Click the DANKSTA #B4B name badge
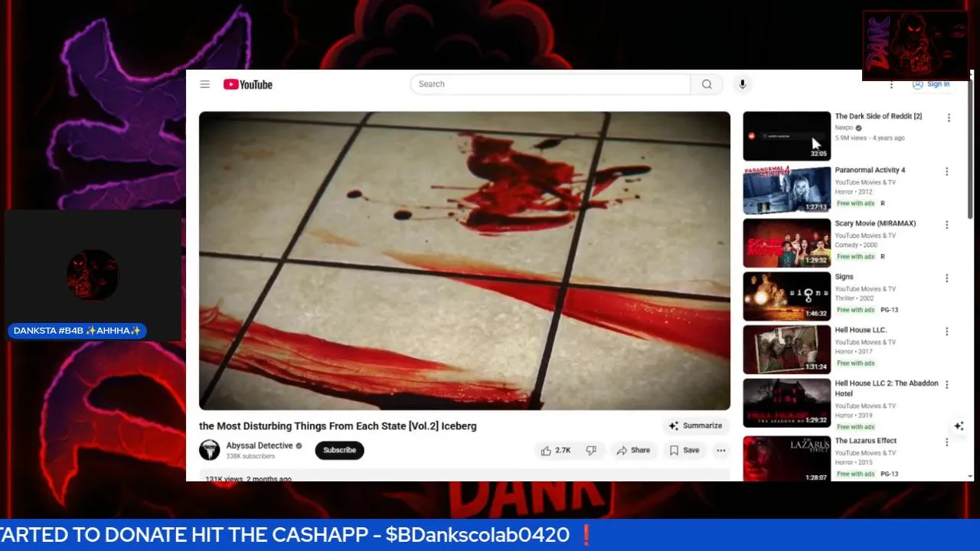Screen dimensions: 980x551 77,331
